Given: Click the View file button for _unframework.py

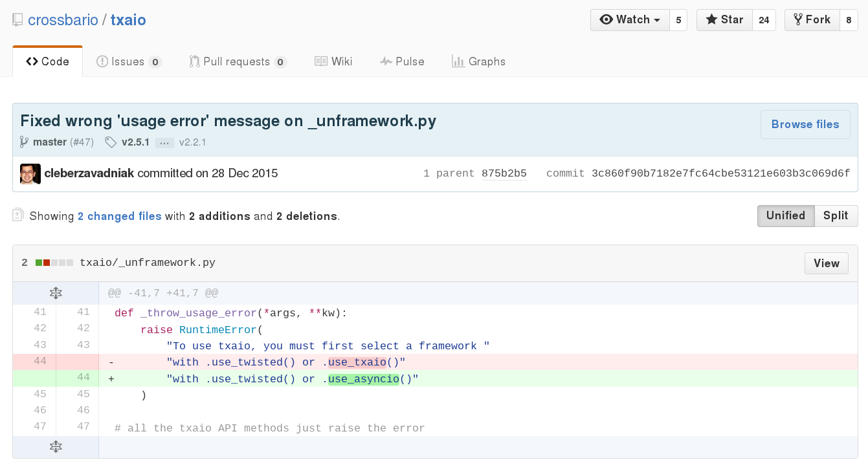Looking at the screenshot, I should coord(827,263).
